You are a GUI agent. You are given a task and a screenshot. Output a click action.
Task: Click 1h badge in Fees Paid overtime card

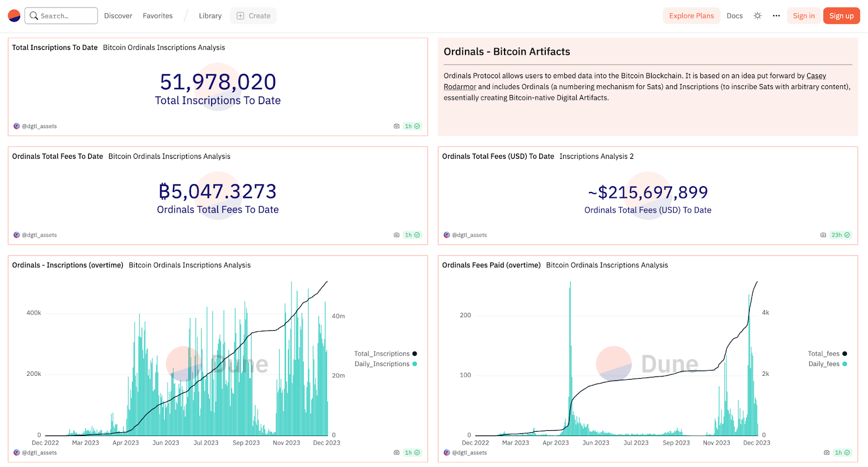click(843, 453)
